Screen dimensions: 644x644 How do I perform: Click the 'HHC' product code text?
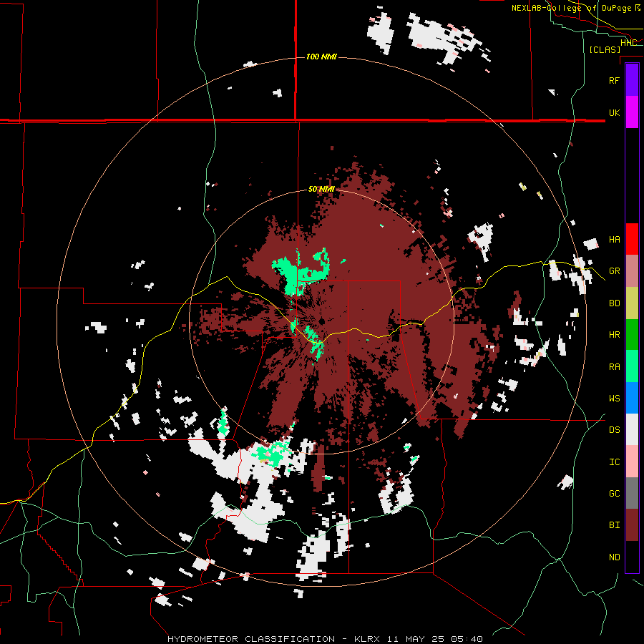point(628,42)
